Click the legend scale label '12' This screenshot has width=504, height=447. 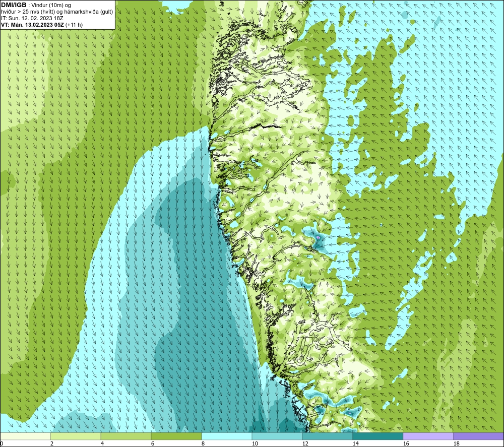point(305,443)
